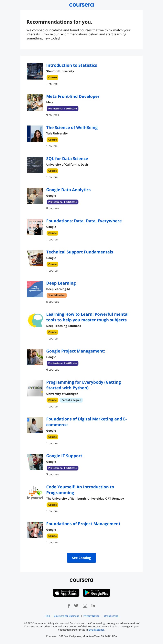Viewport: 163px width, 644px height.
Task: Click the black Coursera footer logo
Action: coord(81,580)
